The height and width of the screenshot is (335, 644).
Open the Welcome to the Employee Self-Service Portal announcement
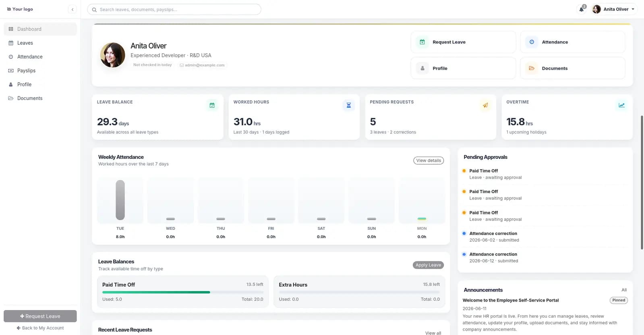click(x=511, y=300)
